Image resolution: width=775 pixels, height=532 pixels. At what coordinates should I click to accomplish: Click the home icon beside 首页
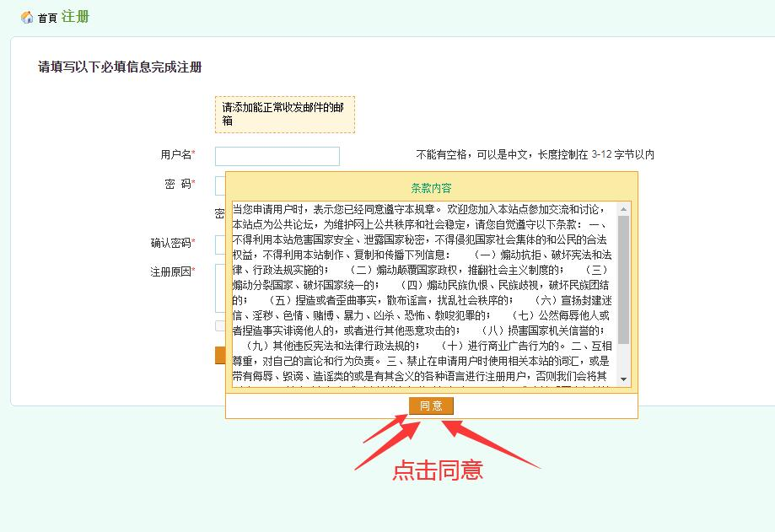tap(27, 18)
